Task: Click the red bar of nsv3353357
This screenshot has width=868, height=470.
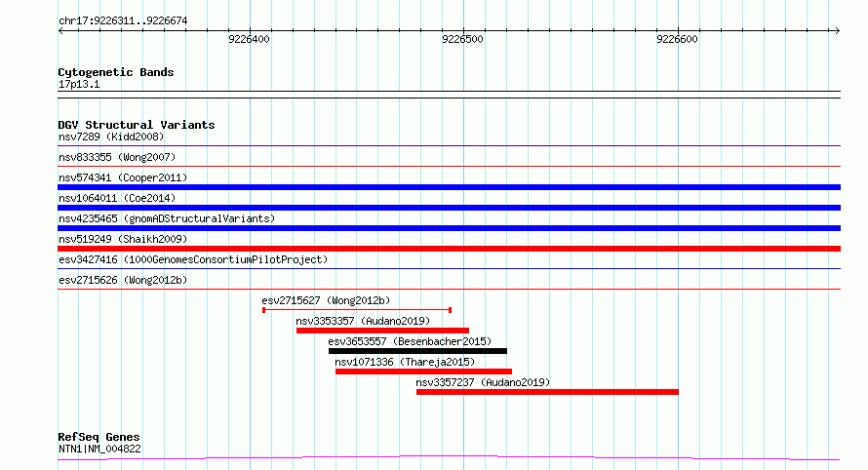Action: coord(382,331)
